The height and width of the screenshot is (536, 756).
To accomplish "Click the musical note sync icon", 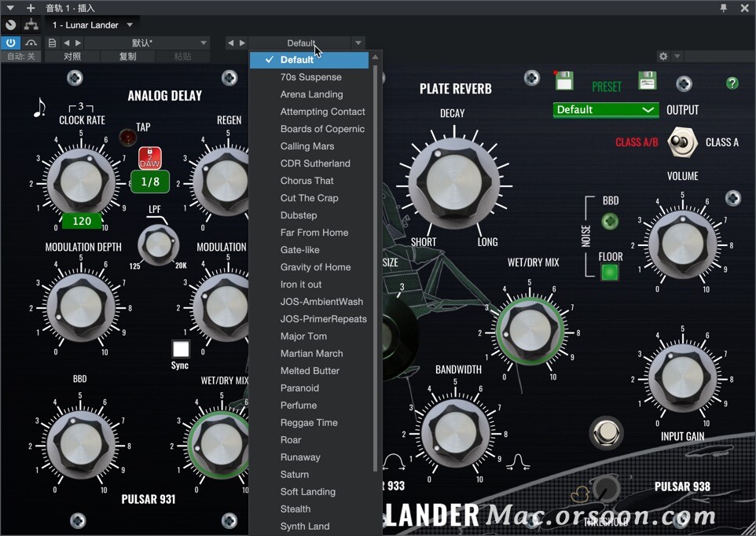I will [39, 108].
